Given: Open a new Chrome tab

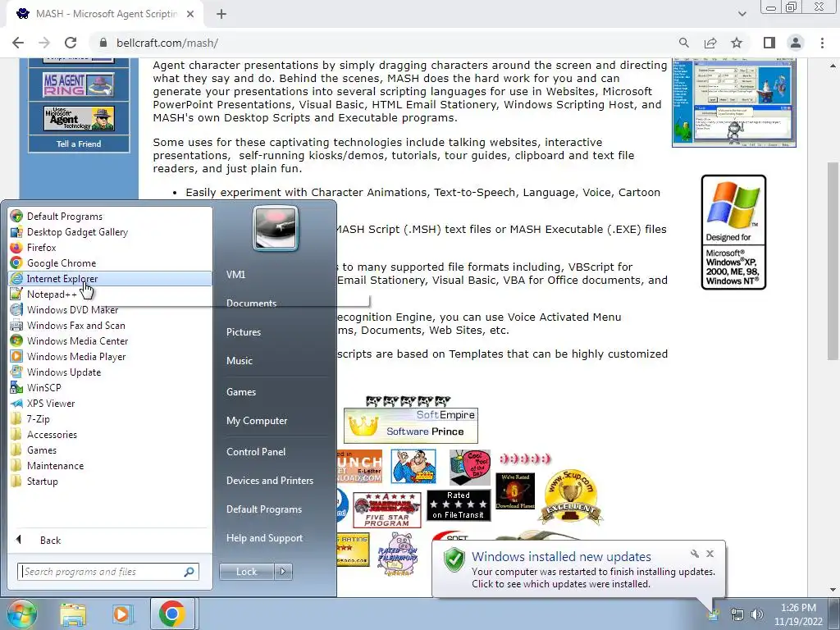Looking at the screenshot, I should (x=221, y=14).
